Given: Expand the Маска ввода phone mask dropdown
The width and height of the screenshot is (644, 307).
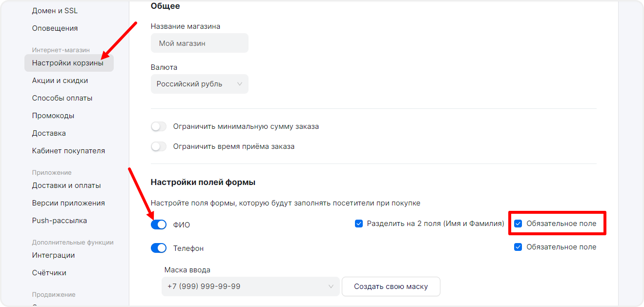Looking at the screenshot, I should click(x=250, y=287).
